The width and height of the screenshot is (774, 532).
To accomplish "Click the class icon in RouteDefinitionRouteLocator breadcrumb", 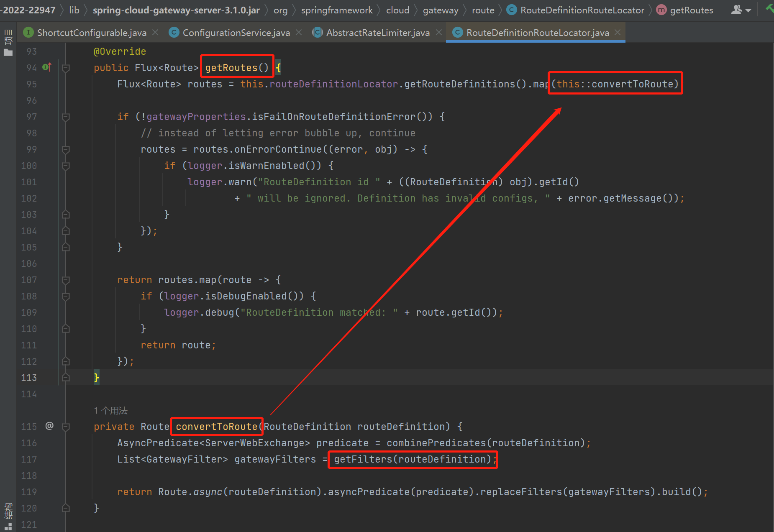I will click(511, 10).
